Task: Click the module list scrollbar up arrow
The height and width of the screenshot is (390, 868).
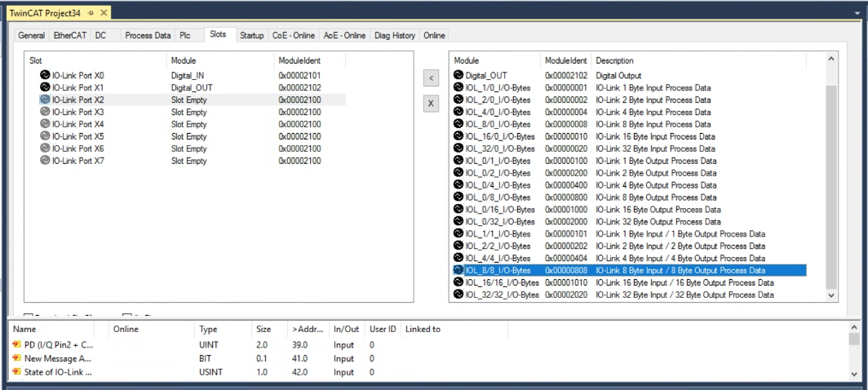Action: [831, 59]
